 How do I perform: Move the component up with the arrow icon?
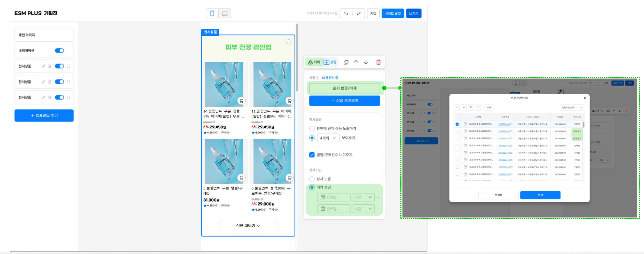[x=356, y=62]
